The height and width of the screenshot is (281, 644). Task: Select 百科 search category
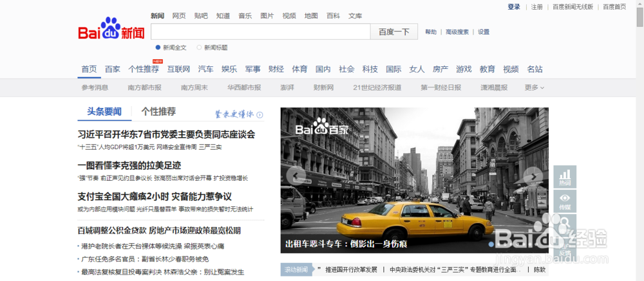(333, 16)
